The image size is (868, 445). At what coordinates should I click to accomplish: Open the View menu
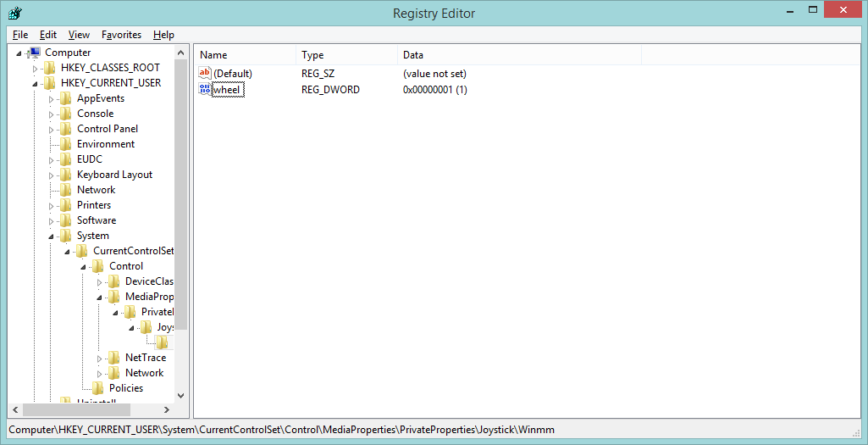pyautogui.click(x=79, y=35)
